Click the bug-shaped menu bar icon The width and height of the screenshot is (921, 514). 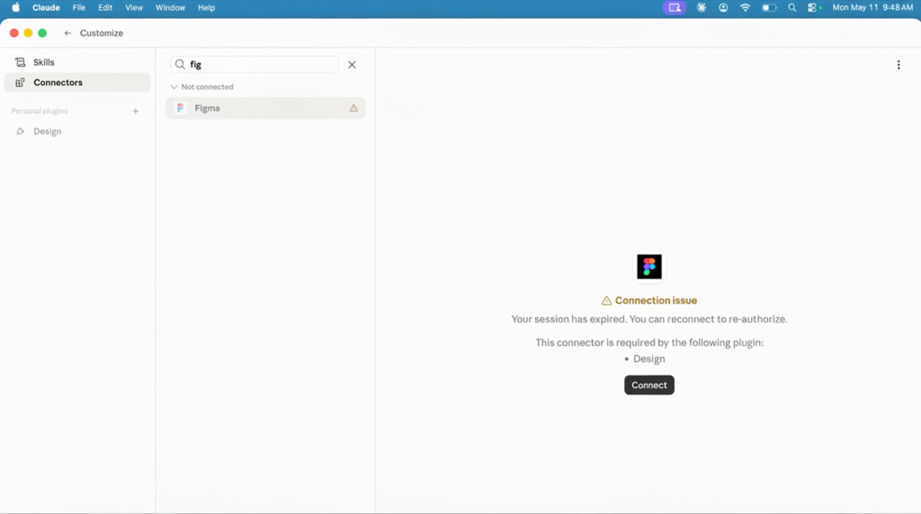point(701,8)
